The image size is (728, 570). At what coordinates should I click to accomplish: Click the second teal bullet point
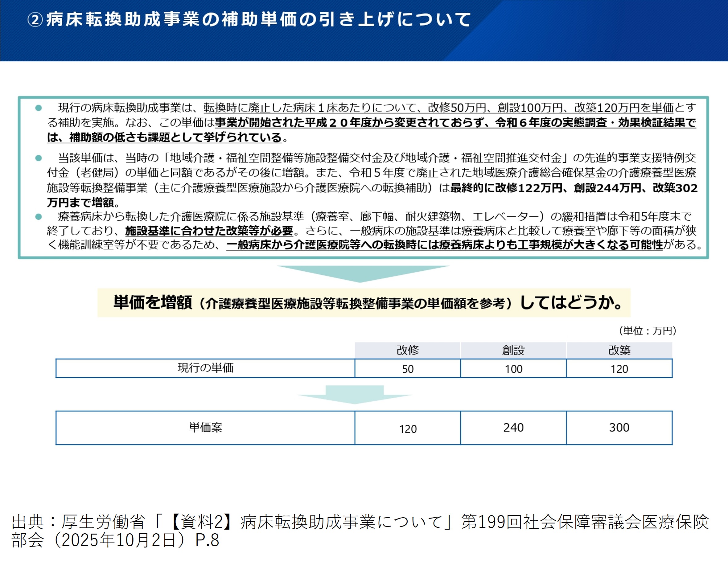(x=39, y=158)
